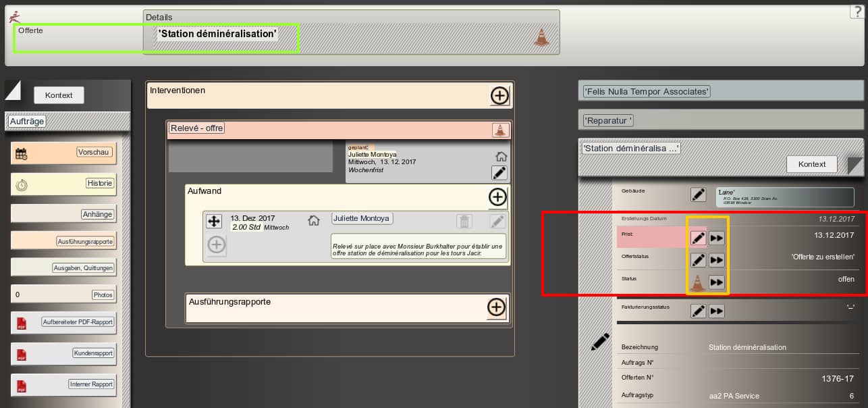Delete the 13. Dez 2017 Aufwand entry
This screenshot has height=408, width=868.
click(x=464, y=221)
